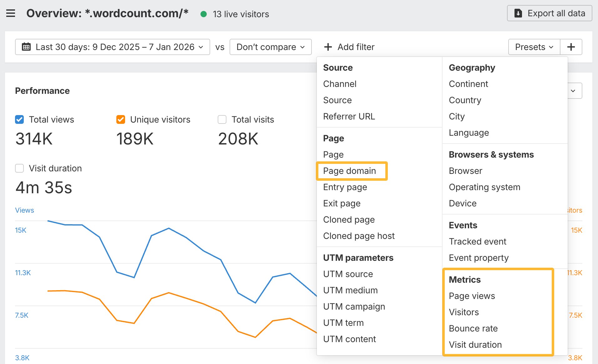Screen dimensions: 598x364
Task: Click Export all data button
Action: [x=549, y=13]
